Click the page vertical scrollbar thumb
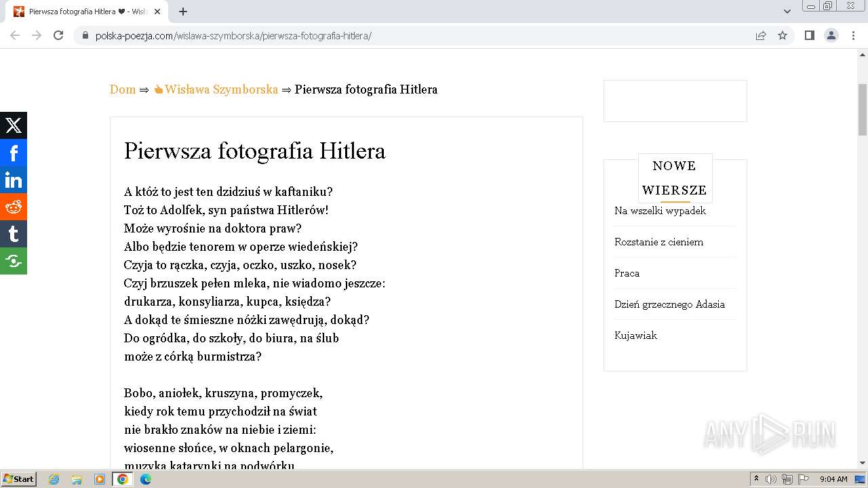Image resolution: width=868 pixels, height=488 pixels. [863, 110]
